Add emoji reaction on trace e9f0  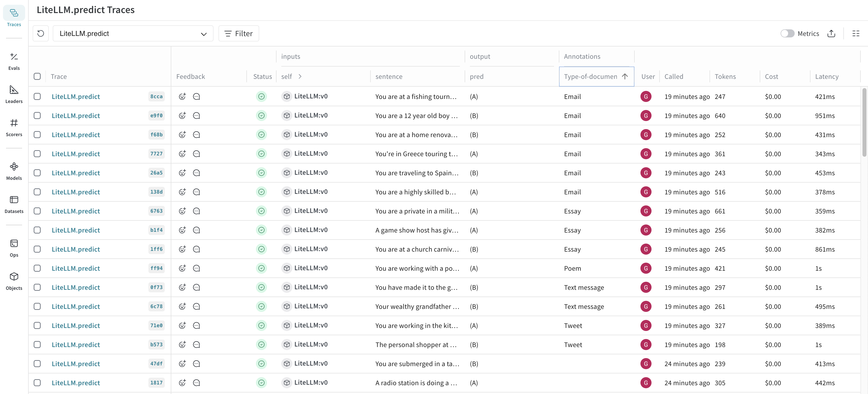(182, 116)
